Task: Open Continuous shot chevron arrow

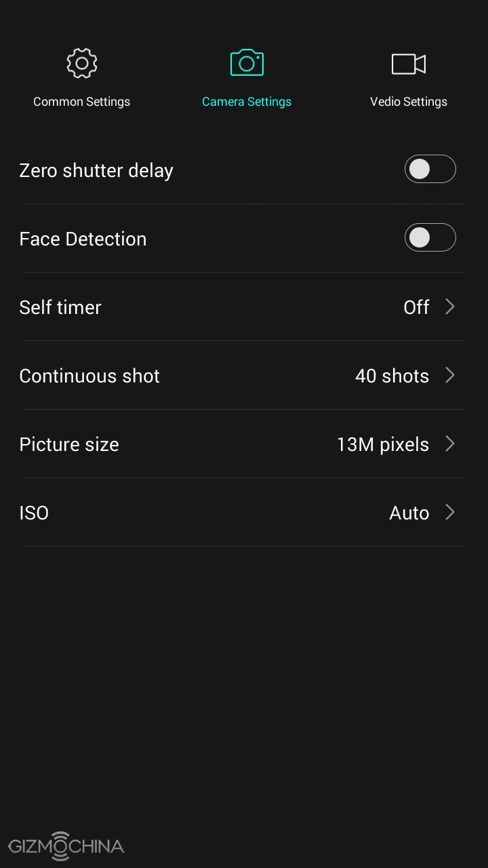Action: [449, 376]
